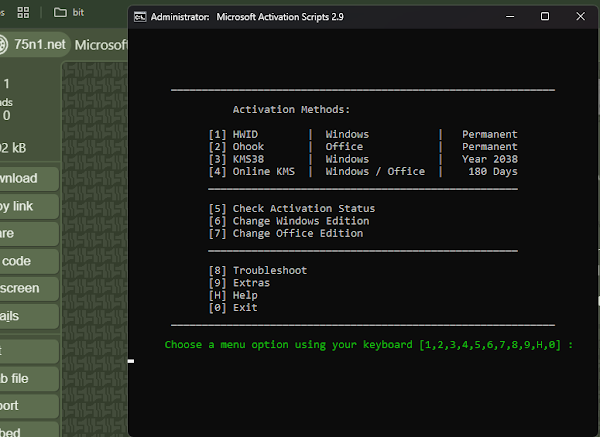Click the [3] KMS38 menu line
This screenshot has height=437, width=600.
pyautogui.click(x=363, y=159)
